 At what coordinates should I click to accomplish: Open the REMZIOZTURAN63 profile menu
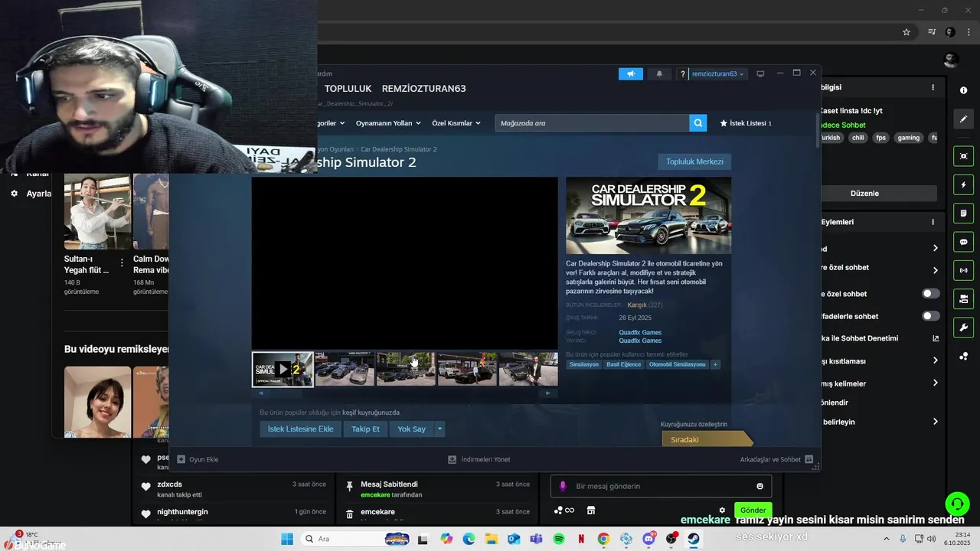423,89
